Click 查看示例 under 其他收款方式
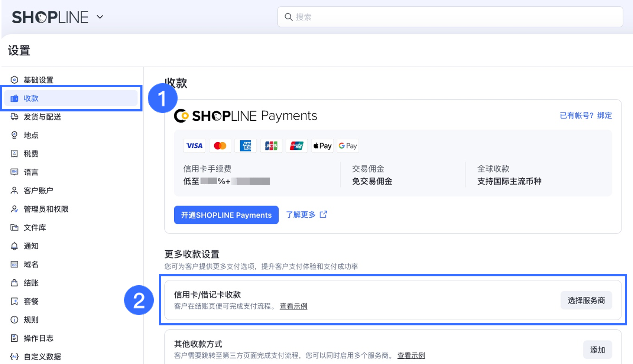 (411, 355)
